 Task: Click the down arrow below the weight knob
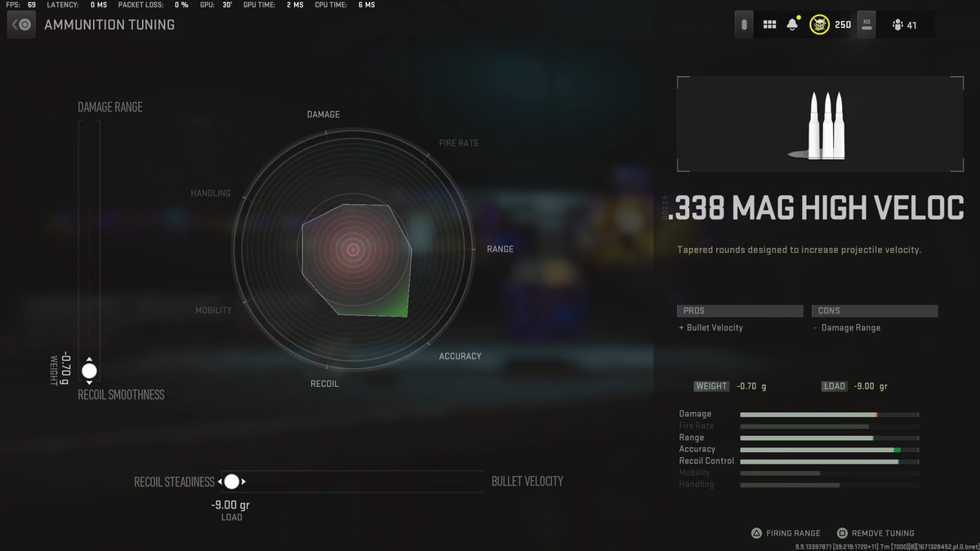click(x=89, y=383)
